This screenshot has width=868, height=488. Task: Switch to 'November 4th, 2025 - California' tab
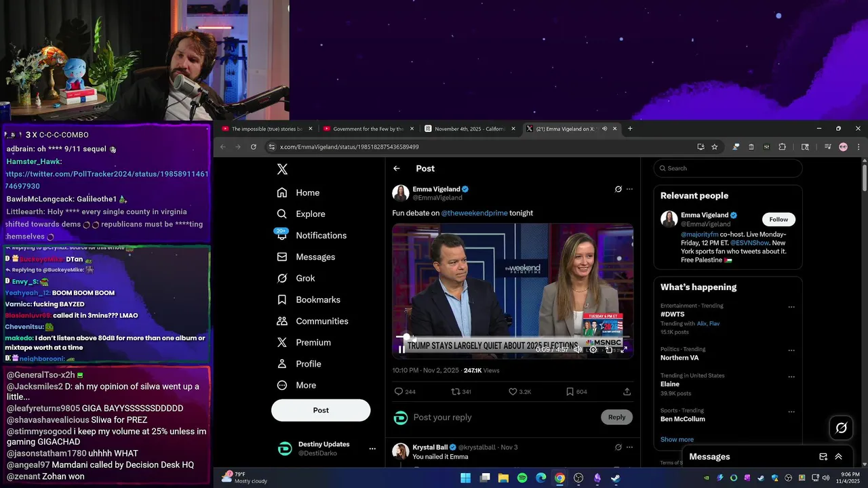point(470,129)
